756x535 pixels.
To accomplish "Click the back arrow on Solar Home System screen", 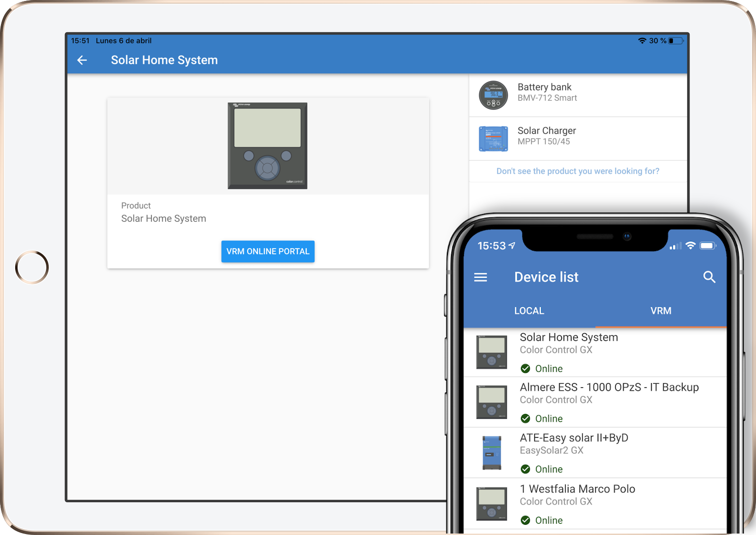I will click(82, 60).
